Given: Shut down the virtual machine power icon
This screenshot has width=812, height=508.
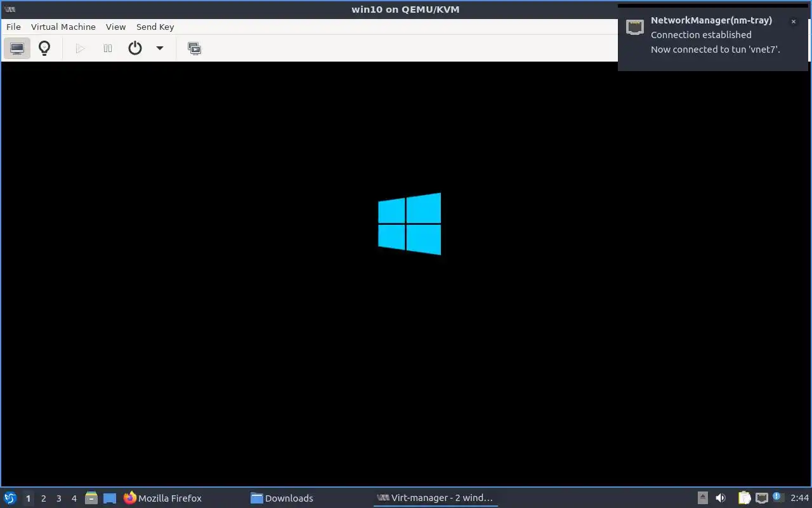Looking at the screenshot, I should coord(135,48).
